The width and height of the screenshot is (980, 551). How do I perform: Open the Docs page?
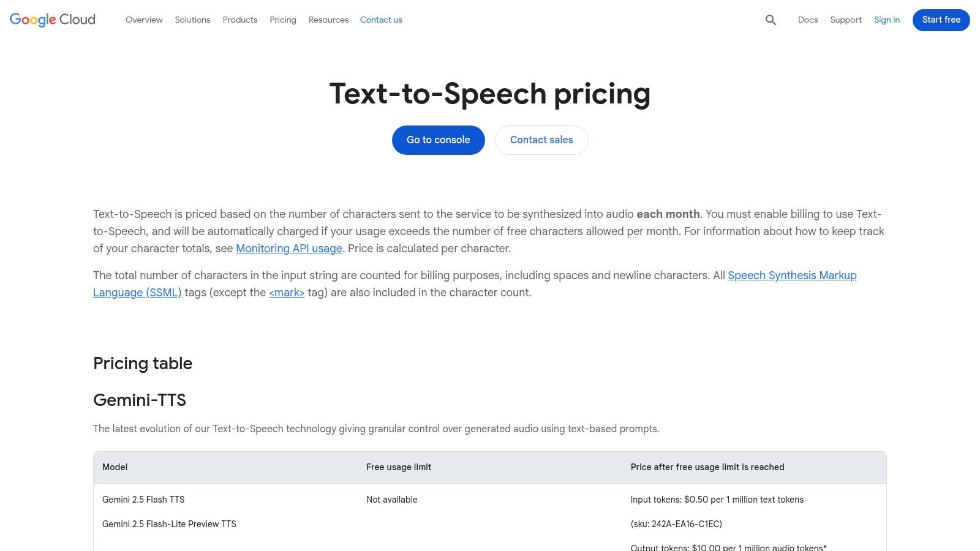[x=808, y=20]
